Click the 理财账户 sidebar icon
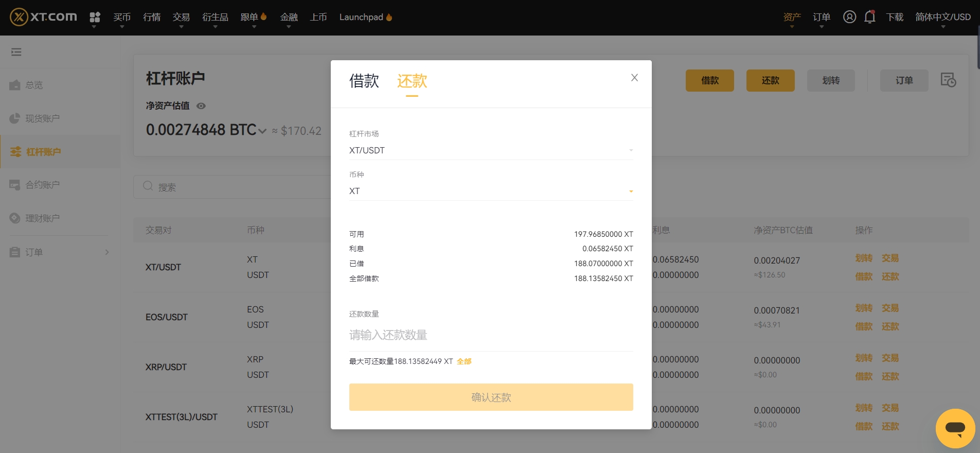The width and height of the screenshot is (980, 453). point(15,218)
